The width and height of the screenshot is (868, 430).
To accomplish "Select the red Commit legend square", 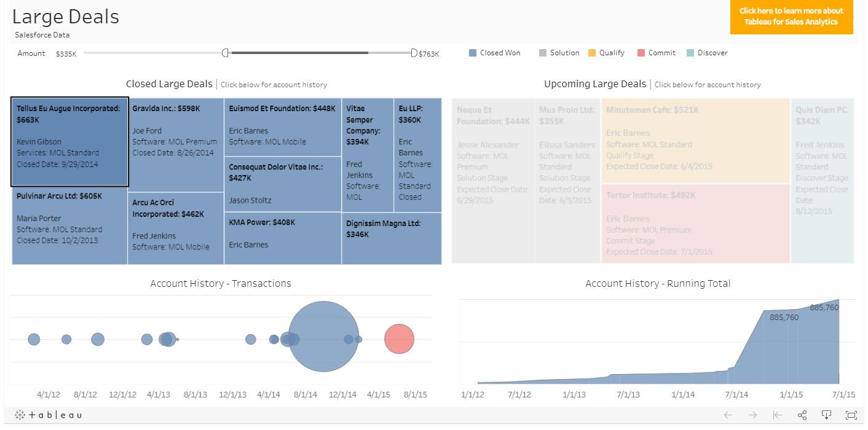I will point(641,53).
